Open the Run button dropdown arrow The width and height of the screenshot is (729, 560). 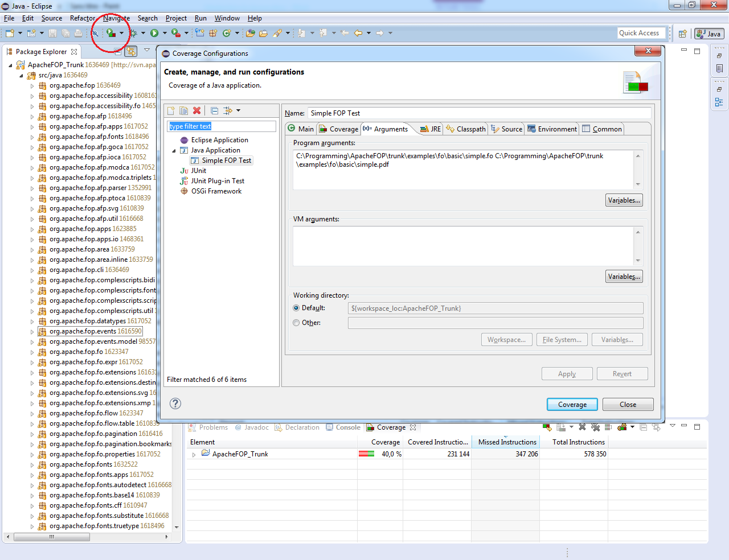[165, 33]
